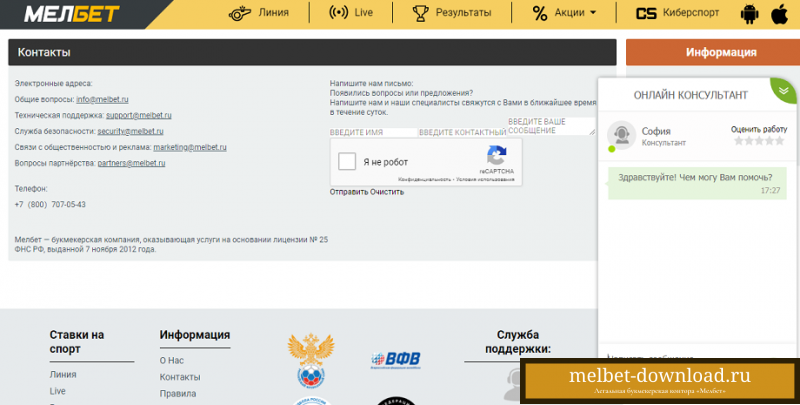This screenshot has width=800, height=405.
Task: Click the Условия использования reCAPTCHA link
Action: point(485,180)
